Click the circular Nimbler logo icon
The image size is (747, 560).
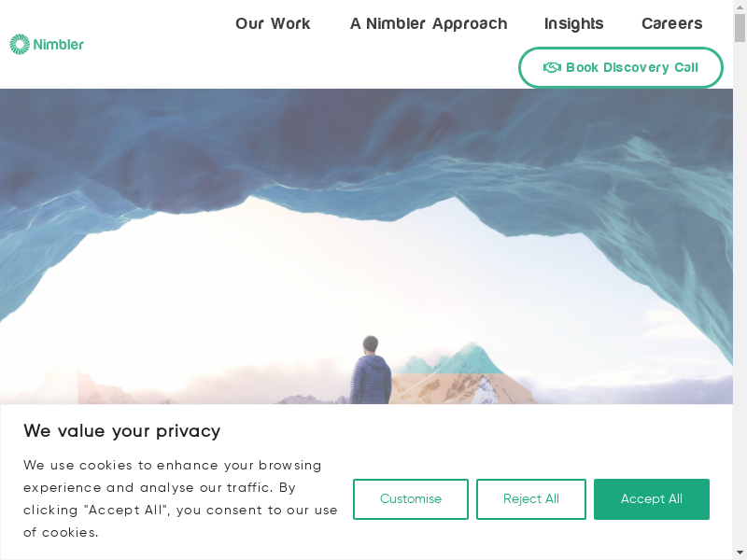tap(20, 44)
